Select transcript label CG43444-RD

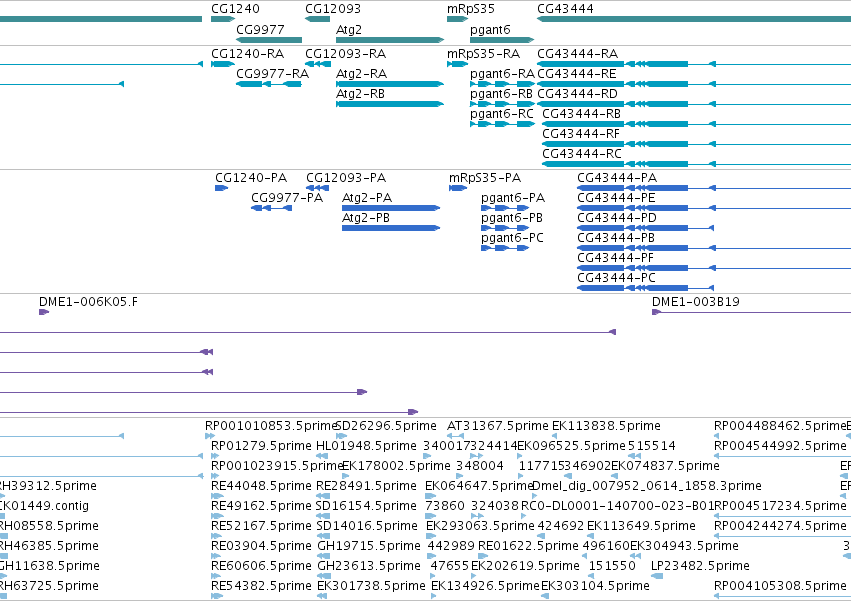click(x=577, y=94)
